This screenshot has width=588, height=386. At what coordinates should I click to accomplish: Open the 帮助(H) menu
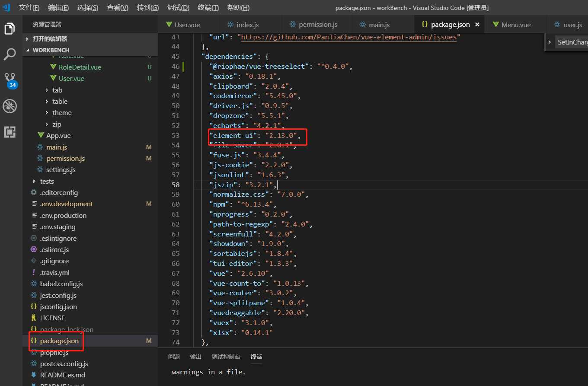pyautogui.click(x=238, y=8)
